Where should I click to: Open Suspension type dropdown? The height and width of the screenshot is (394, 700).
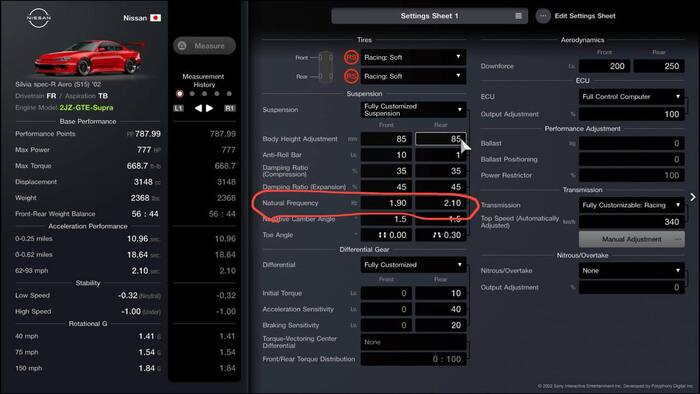click(413, 110)
